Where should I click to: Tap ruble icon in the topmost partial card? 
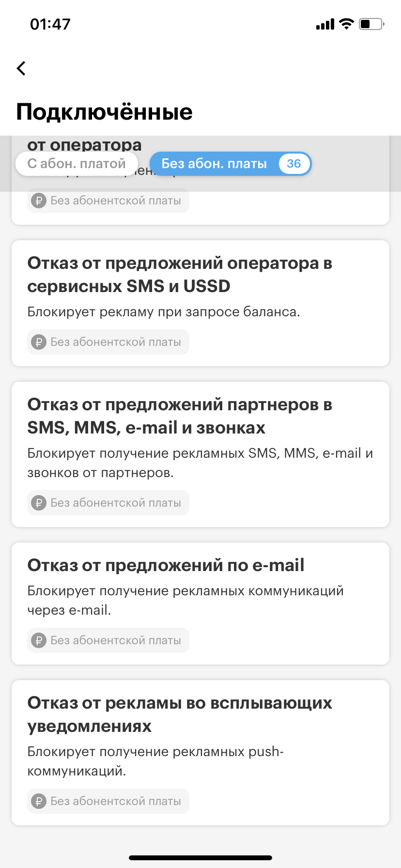coord(39,201)
